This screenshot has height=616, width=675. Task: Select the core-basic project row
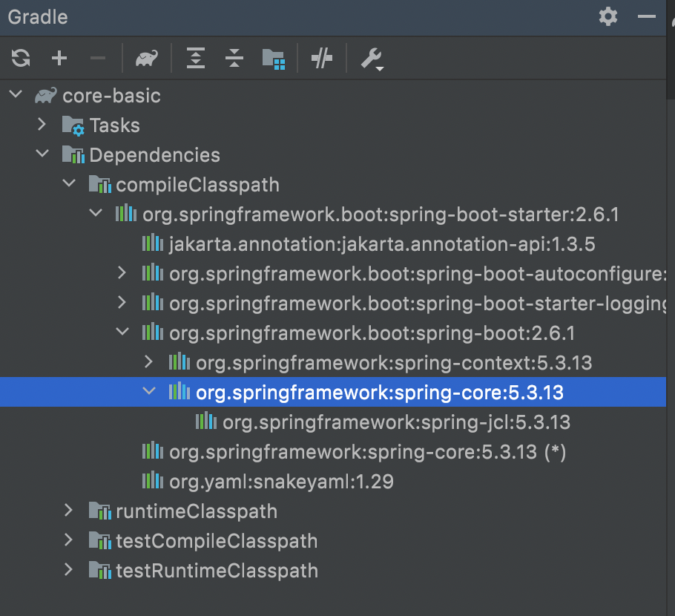[x=333, y=96]
